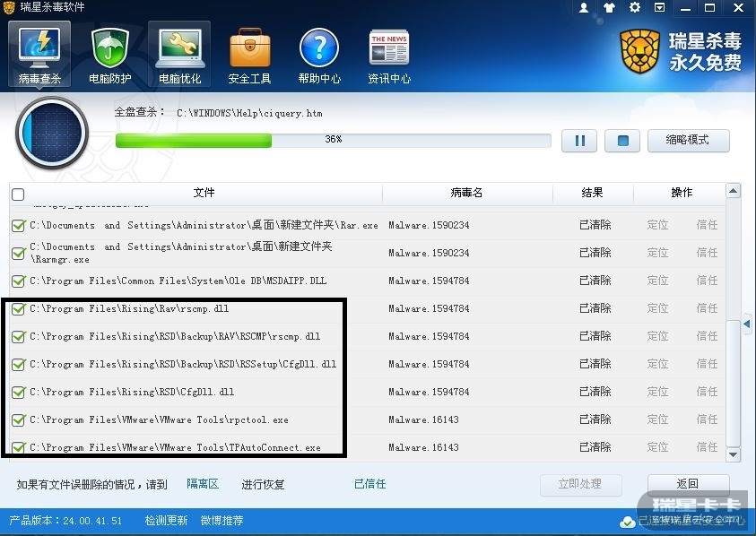The width and height of the screenshot is (756, 536).
Task: Click 信任 for the Rar.exe row
Action: [x=708, y=225]
